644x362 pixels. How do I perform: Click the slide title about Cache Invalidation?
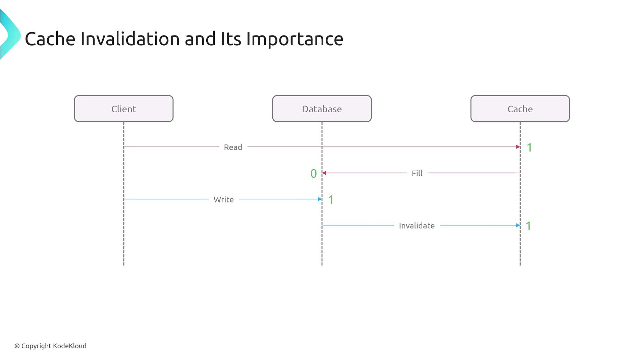(184, 39)
